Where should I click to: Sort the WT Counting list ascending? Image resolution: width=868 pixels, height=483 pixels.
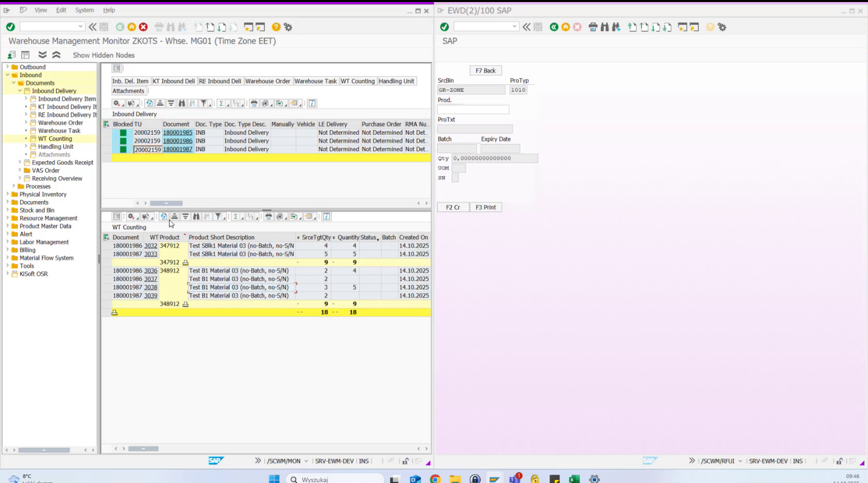tap(174, 217)
